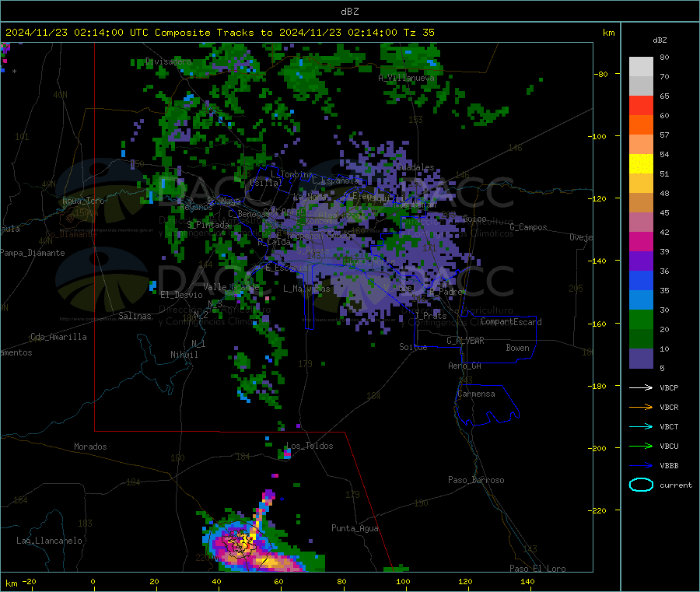Select the orange 57–60 dBZ swatch
Screen dimensions: 700x592
pos(641,125)
